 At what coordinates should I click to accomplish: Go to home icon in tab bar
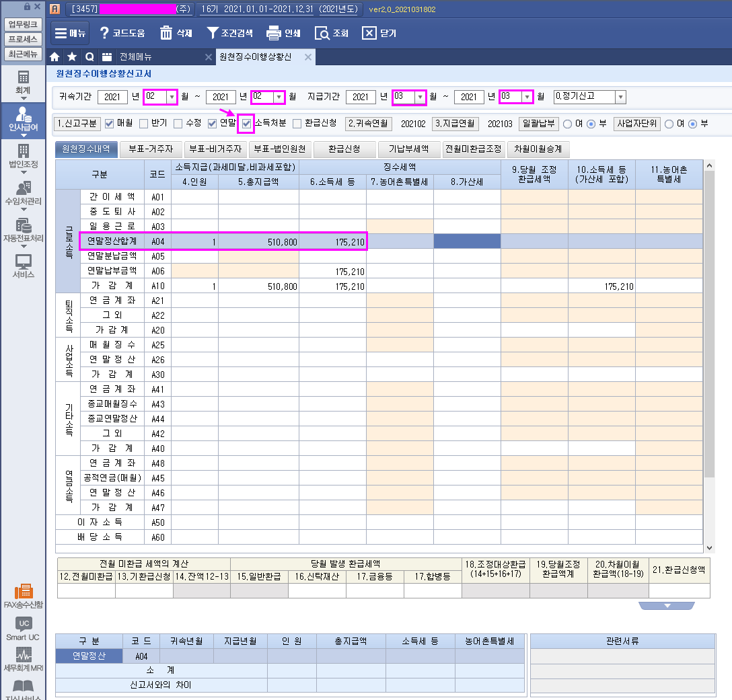click(x=54, y=57)
